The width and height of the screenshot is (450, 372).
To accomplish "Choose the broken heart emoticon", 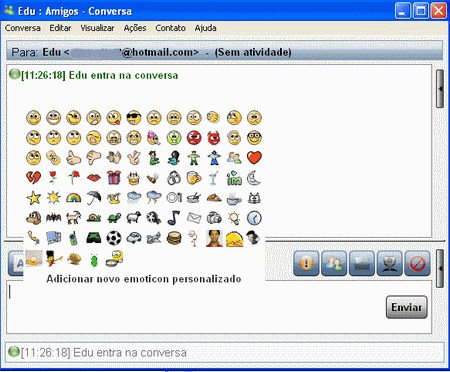I will coord(33,178).
